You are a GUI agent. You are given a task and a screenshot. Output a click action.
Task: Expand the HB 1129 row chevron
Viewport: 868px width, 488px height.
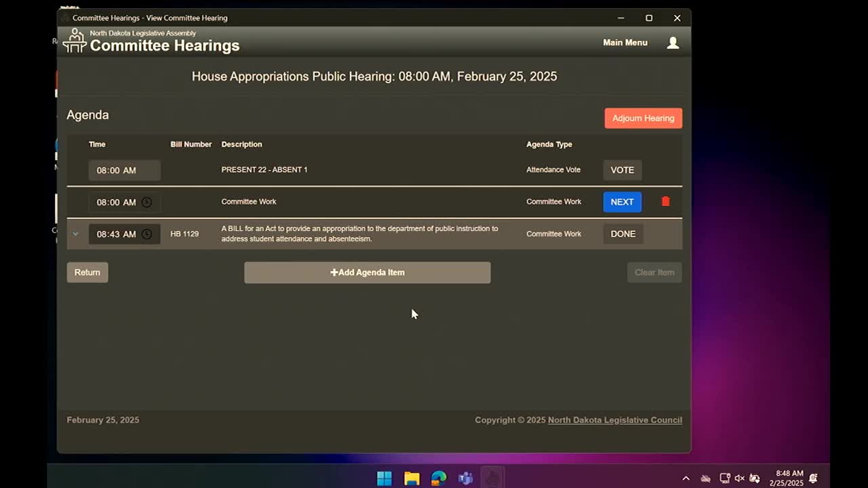point(75,234)
